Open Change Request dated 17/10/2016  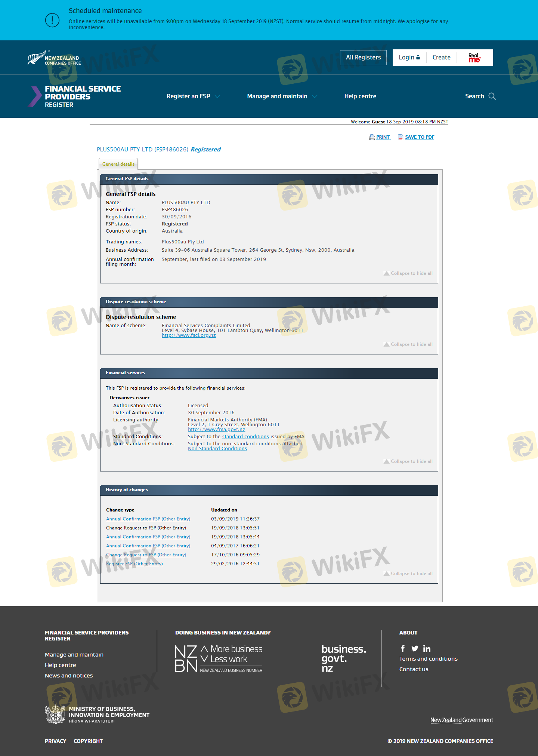point(146,555)
